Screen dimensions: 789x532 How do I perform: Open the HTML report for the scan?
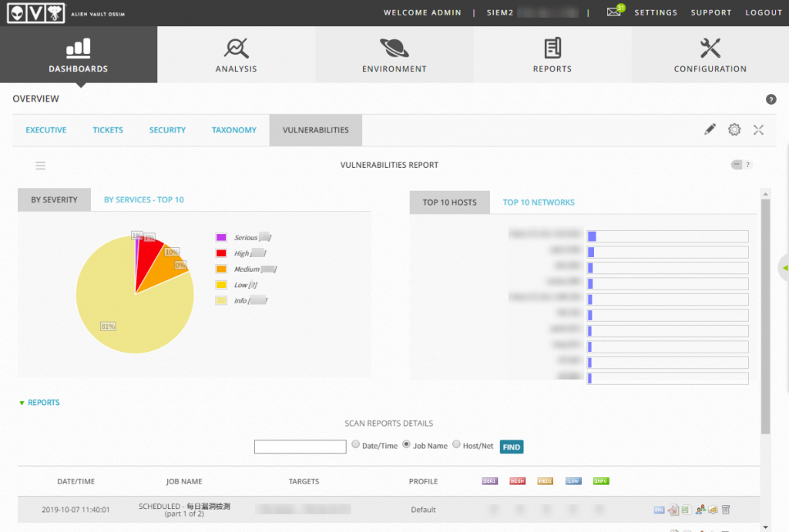[x=659, y=510]
